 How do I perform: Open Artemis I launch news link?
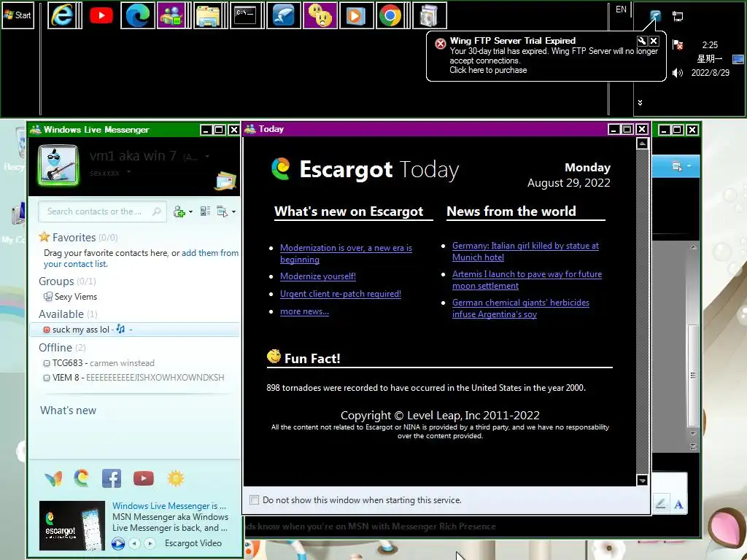(527, 280)
